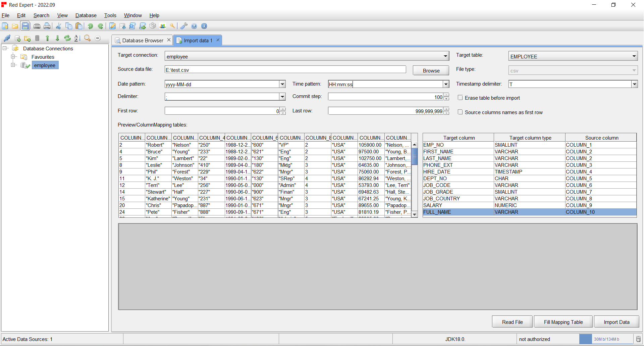This screenshot has width=644, height=346.
Task: Enable Erase table before import
Action: pos(460,98)
